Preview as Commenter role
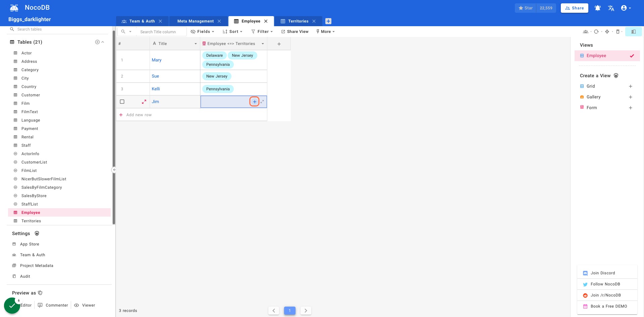Image resolution: width=644 pixels, height=317 pixels. pyautogui.click(x=53, y=305)
